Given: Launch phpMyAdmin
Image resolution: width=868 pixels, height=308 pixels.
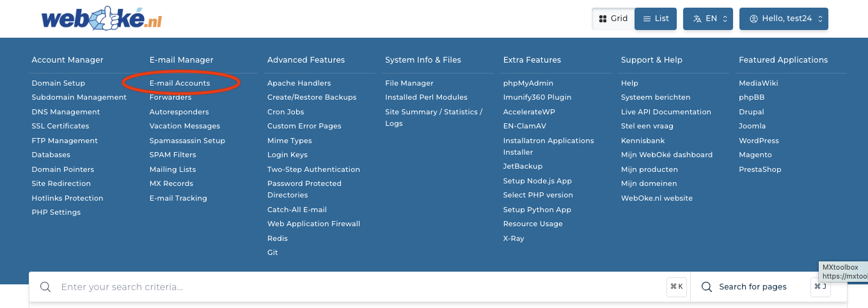Looking at the screenshot, I should 528,83.
